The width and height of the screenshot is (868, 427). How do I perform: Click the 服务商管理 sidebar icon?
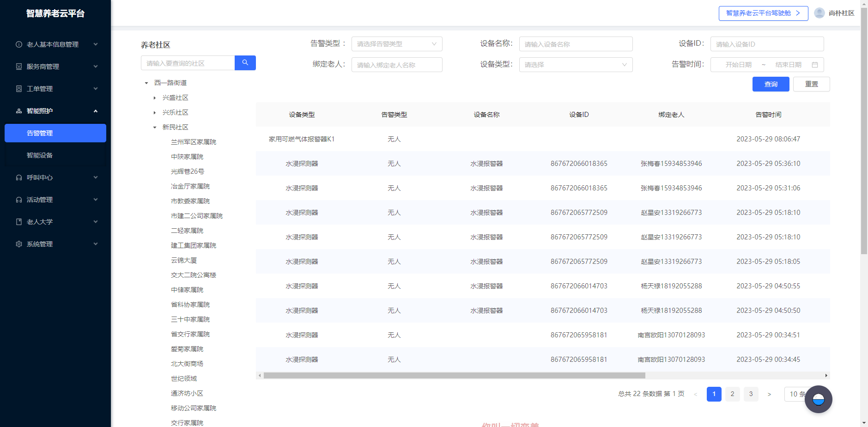(x=19, y=67)
